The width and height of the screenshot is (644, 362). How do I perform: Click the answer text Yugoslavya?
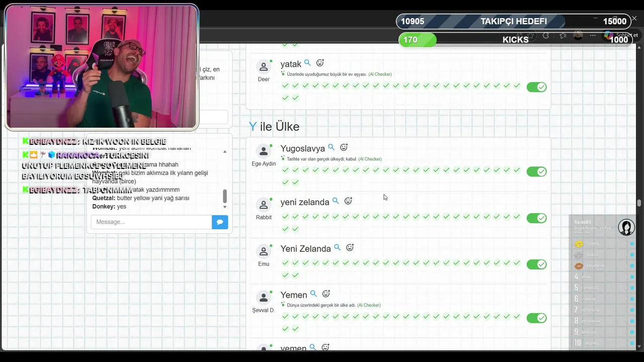302,148
